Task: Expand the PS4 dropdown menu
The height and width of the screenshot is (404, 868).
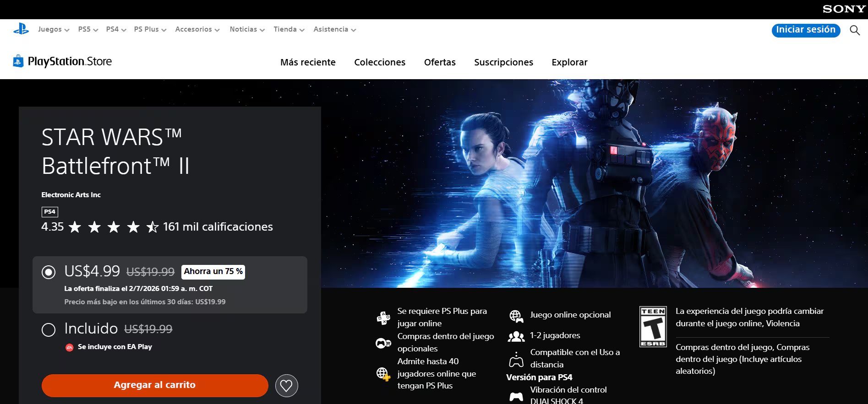Action: coord(116,29)
